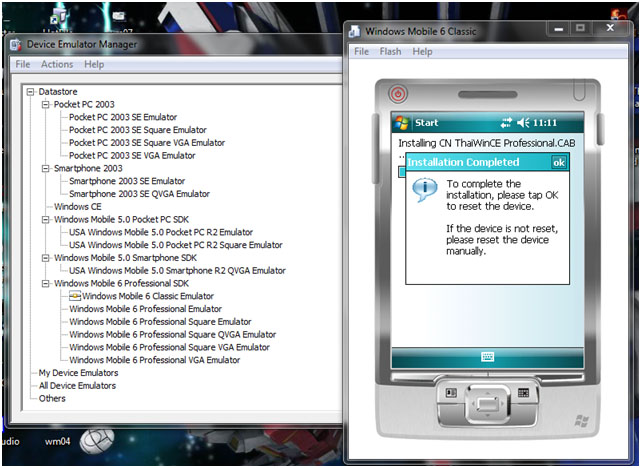641x468 pixels.
Task: Select Windows Mobile 6 Professional Square VGA Emulator
Action: [169, 347]
